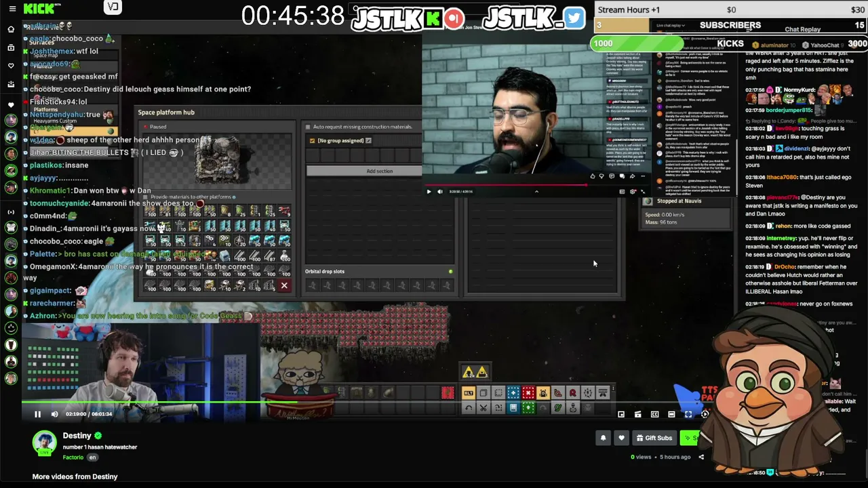Share the video using the share icon
Image resolution: width=868 pixels, height=488 pixels.
pyautogui.click(x=701, y=457)
